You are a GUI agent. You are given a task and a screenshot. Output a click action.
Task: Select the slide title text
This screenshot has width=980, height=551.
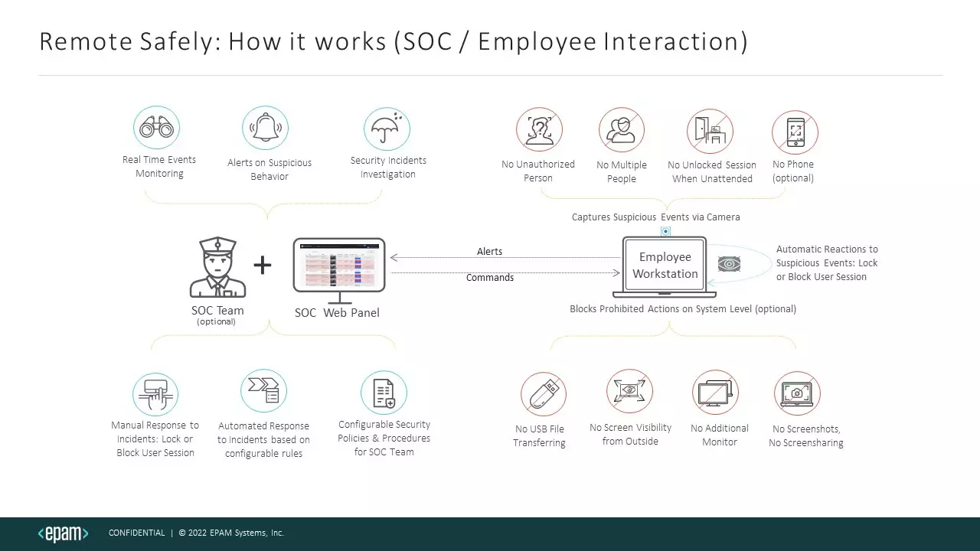pos(393,41)
